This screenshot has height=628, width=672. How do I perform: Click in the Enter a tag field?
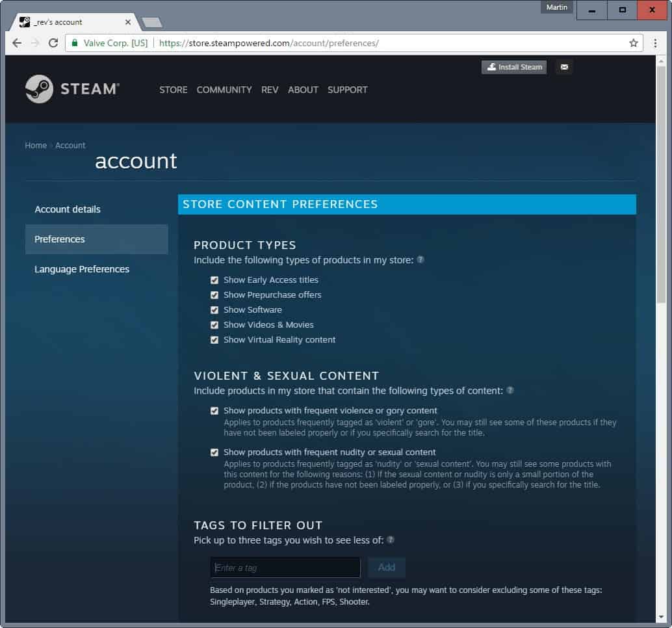285,568
